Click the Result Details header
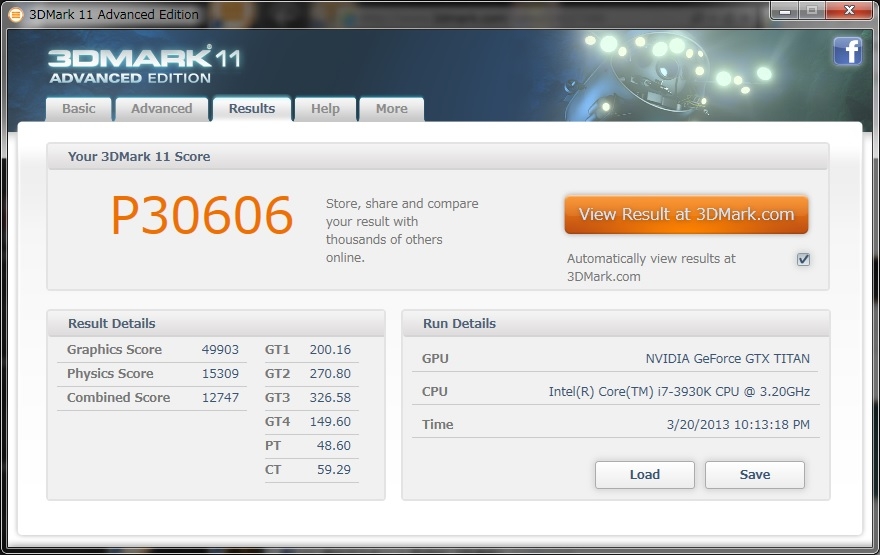The width and height of the screenshot is (880, 555). click(112, 324)
